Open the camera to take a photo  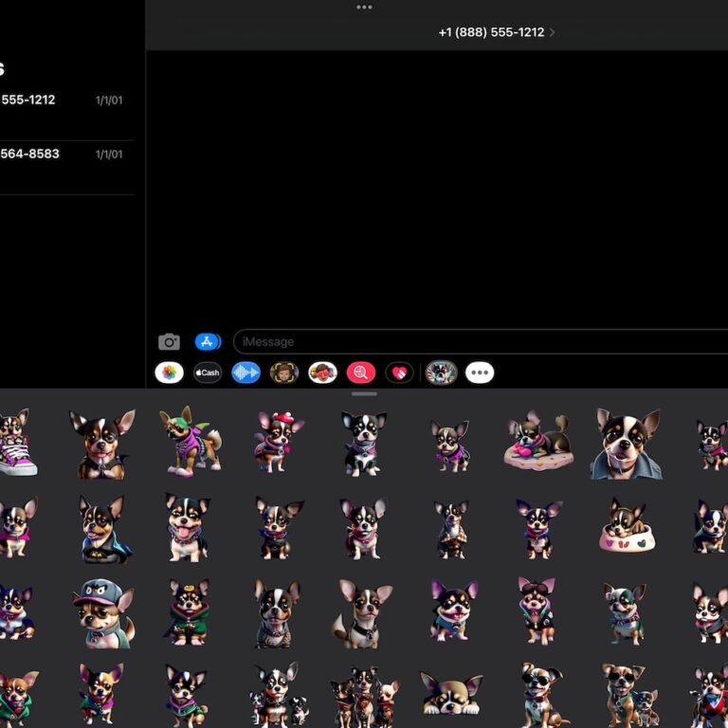[169, 342]
